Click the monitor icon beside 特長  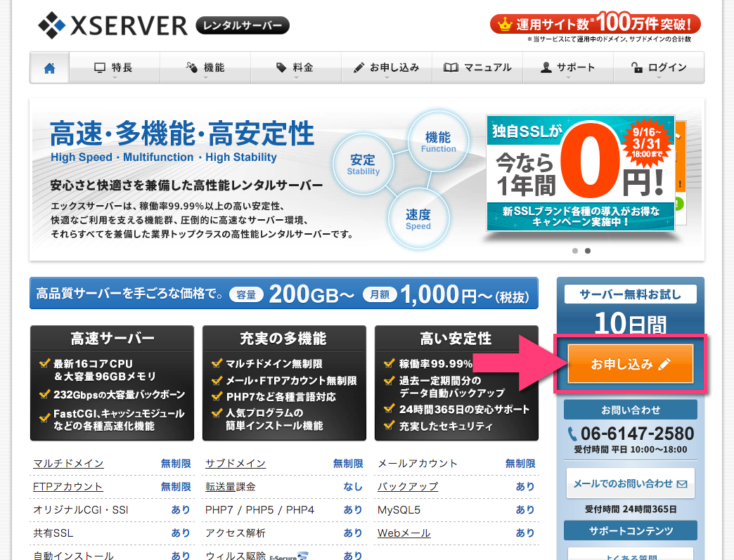[100, 68]
